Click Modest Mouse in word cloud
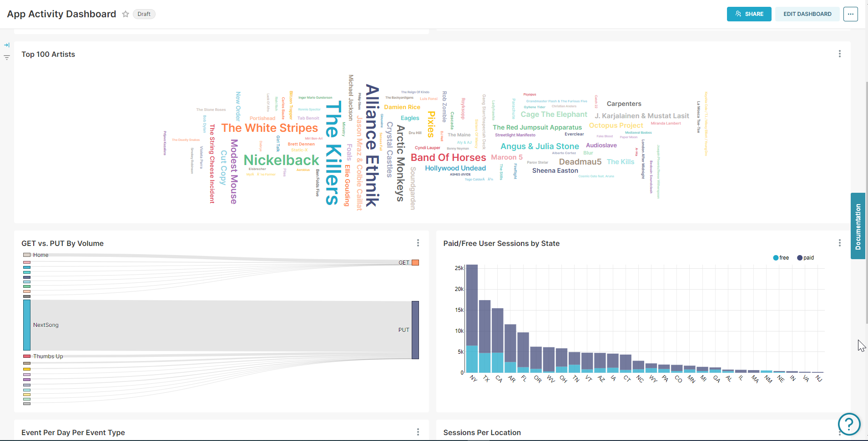Image resolution: width=868 pixels, height=441 pixels. point(234,171)
